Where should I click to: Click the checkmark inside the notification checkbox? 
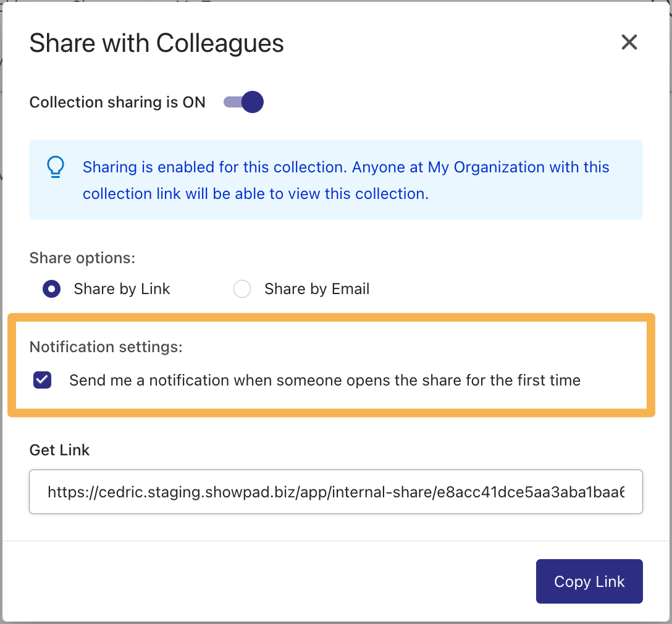[x=43, y=380]
